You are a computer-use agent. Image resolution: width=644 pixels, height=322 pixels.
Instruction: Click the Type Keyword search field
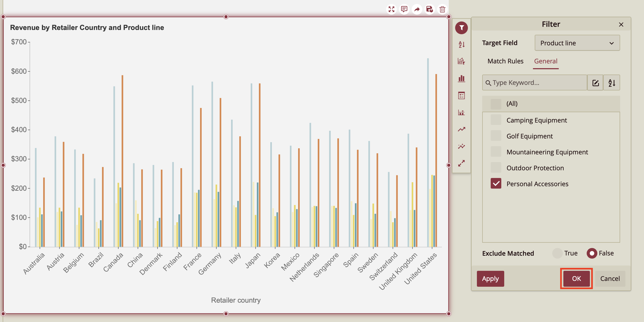[534, 83]
